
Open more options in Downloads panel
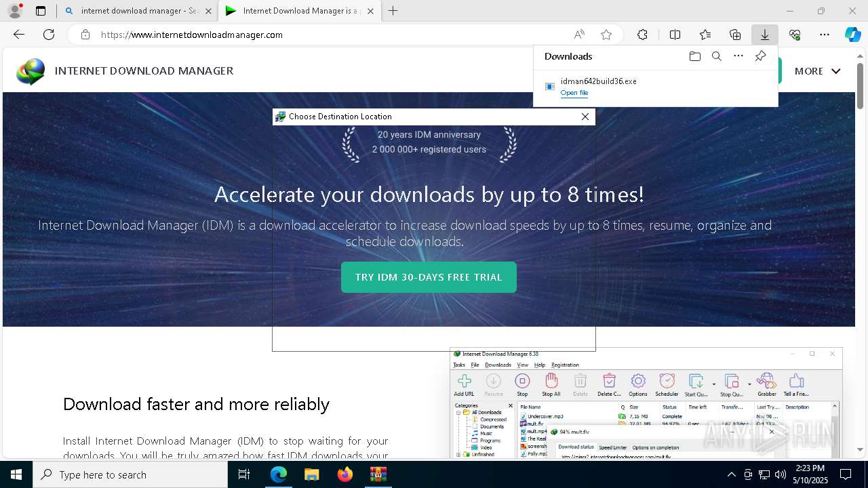point(738,56)
